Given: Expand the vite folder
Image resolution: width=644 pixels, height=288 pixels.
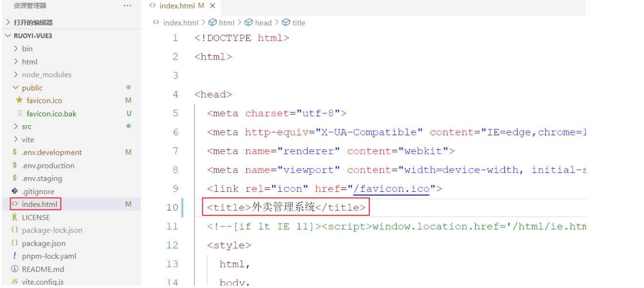Looking at the screenshot, I should 16,140.
